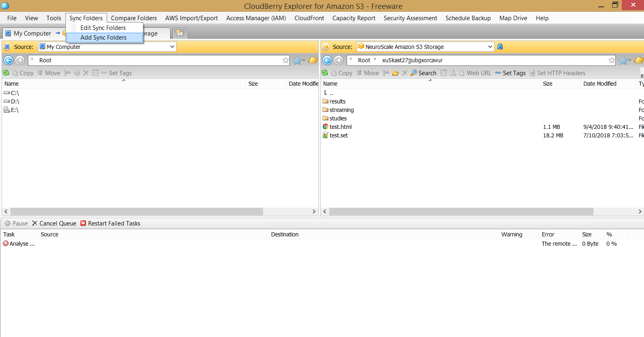The height and width of the screenshot is (337, 644).
Task: Go back in the right S3 pane
Action: tap(327, 60)
